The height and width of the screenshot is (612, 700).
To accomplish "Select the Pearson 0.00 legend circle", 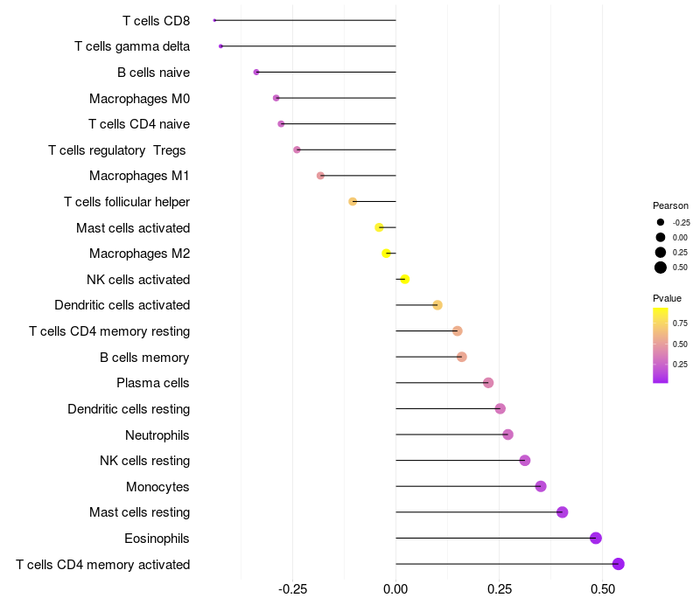I will [x=661, y=237].
